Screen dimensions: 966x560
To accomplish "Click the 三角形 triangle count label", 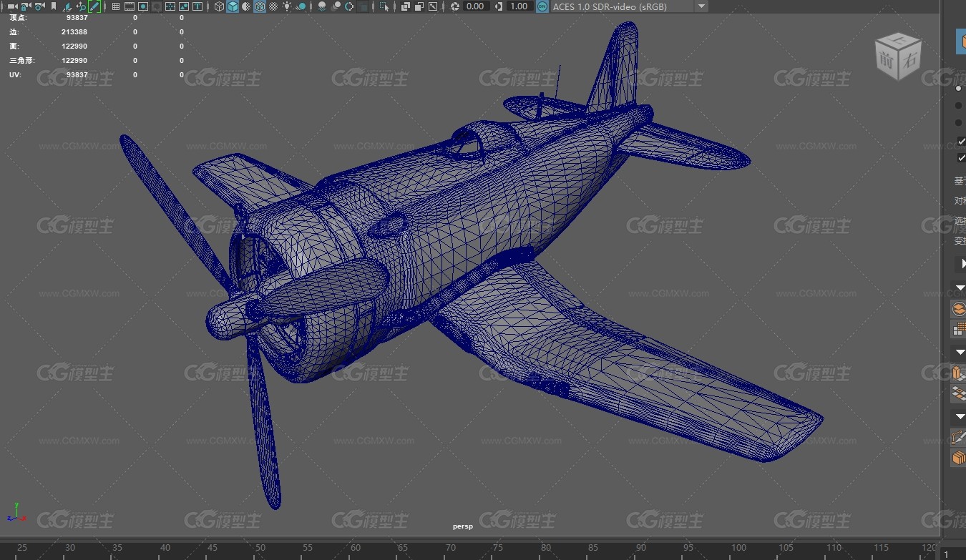I will [x=22, y=61].
